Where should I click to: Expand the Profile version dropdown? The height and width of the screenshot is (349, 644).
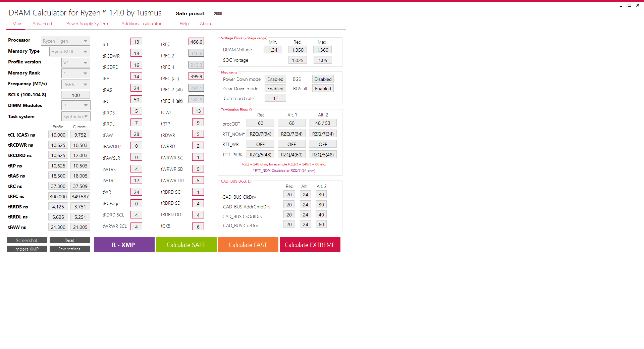click(x=76, y=63)
